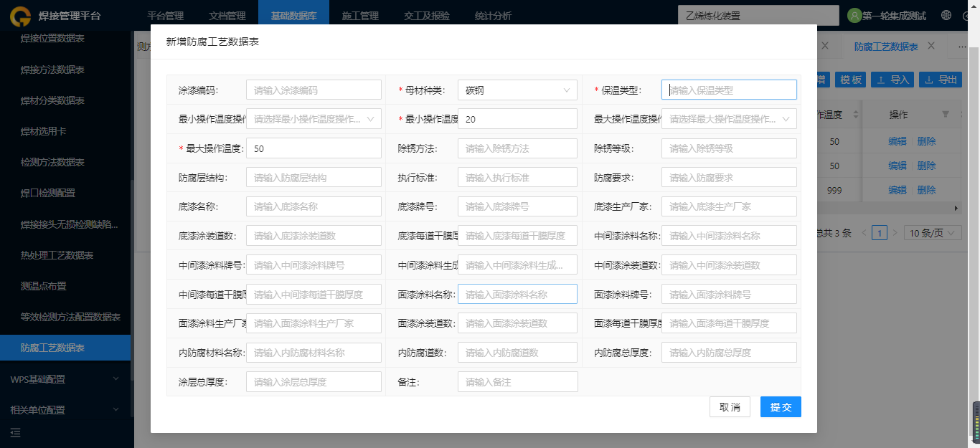980x448 pixels.
Task: Open the 平台管理 top menu
Action: point(165,15)
